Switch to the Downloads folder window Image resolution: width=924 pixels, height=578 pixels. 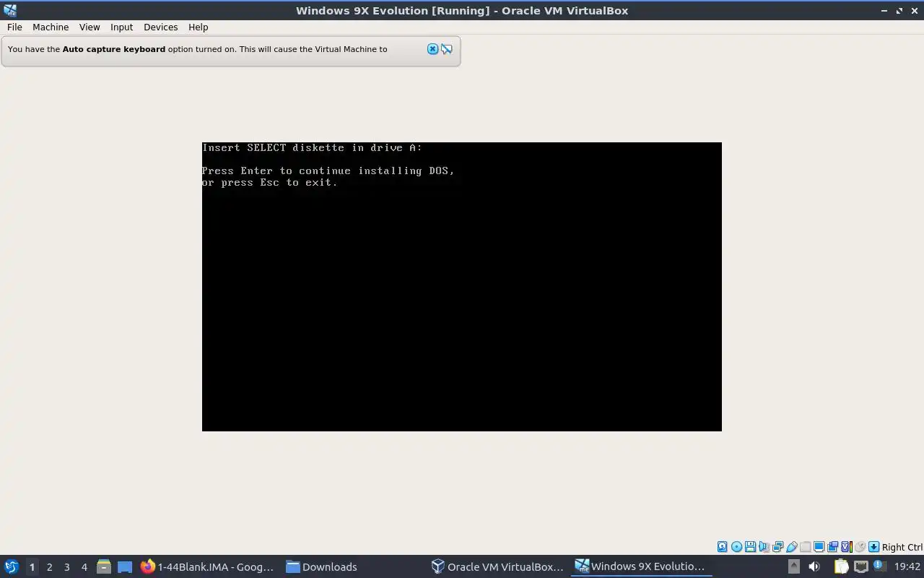(321, 566)
